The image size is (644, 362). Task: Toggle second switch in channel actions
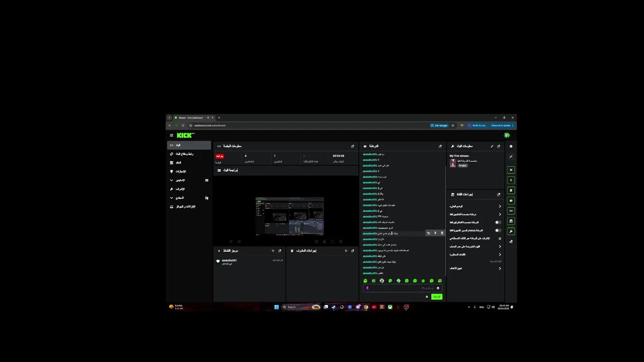[x=498, y=230]
